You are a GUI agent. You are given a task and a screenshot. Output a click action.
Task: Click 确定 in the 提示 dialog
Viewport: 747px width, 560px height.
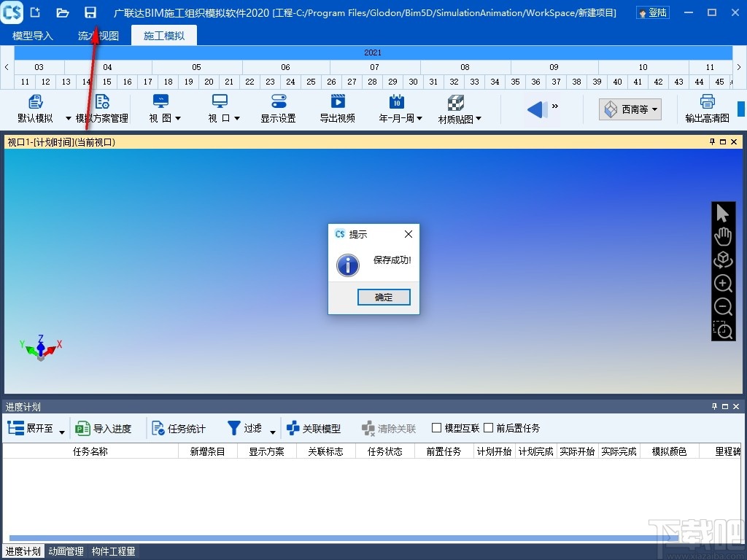click(384, 297)
